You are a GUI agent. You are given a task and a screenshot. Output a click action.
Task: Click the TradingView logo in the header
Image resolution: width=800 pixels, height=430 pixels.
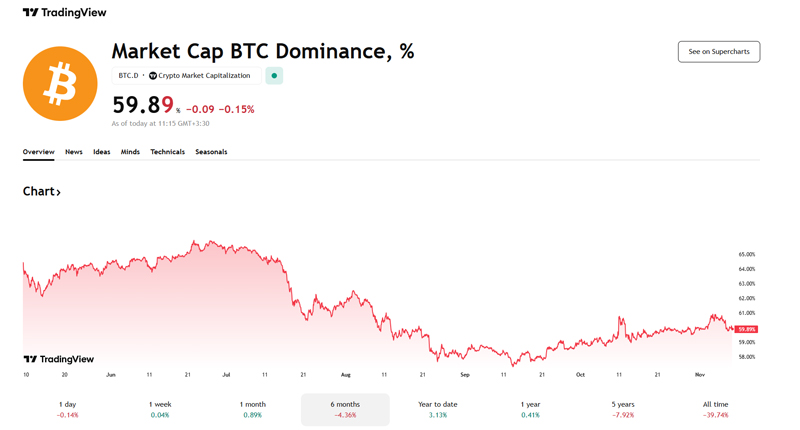[64, 13]
